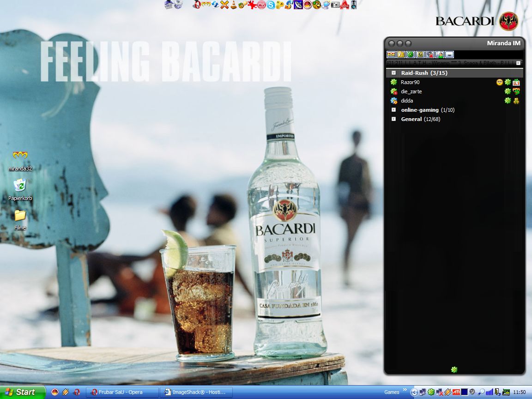Click the Opera quick launch icon
This screenshot has width=532, height=399.
pos(76,392)
